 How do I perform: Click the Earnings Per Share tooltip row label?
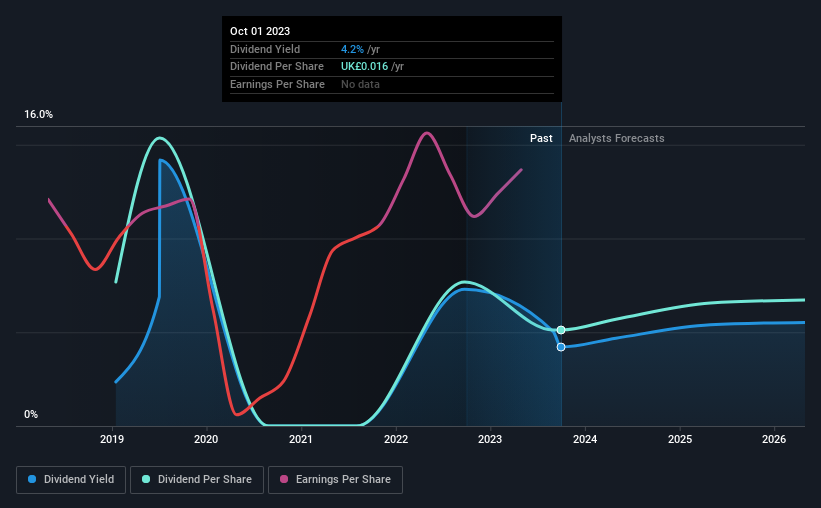277,84
